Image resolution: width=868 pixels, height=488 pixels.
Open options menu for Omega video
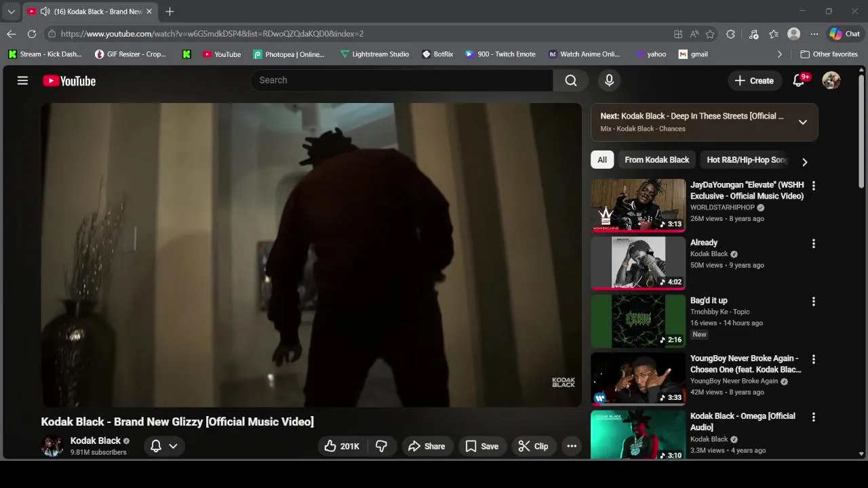click(814, 417)
